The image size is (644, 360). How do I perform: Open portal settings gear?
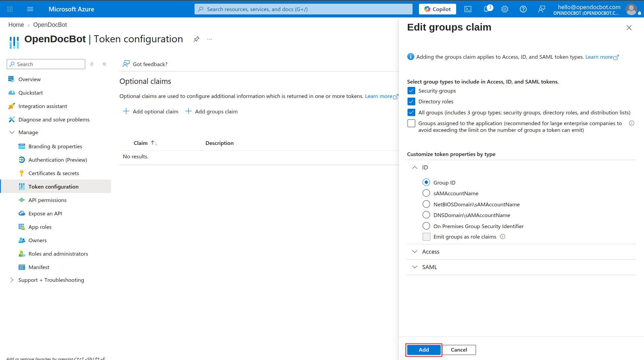click(x=505, y=9)
